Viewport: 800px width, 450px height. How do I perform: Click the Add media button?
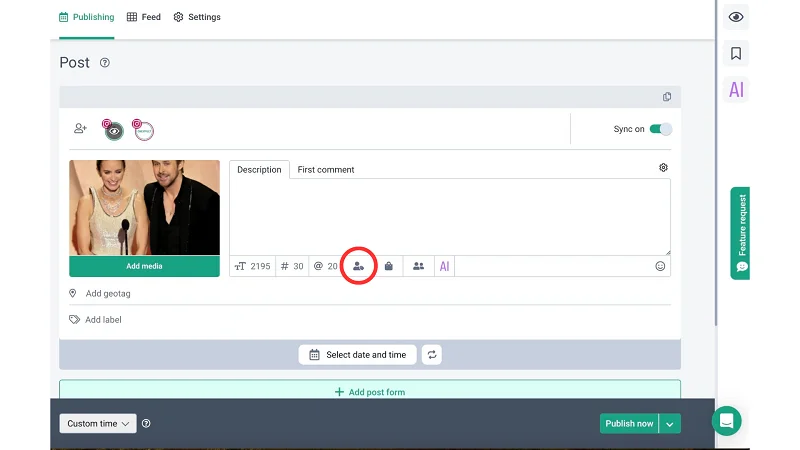(x=144, y=267)
